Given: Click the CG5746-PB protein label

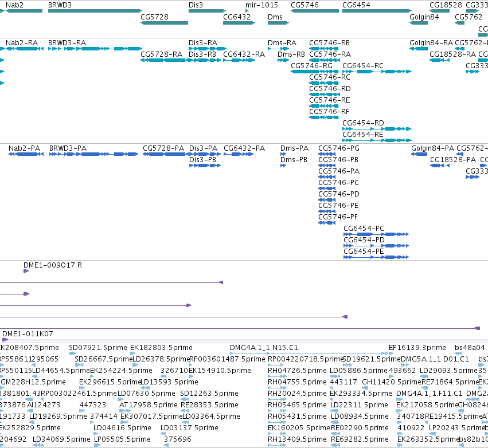Looking at the screenshot, I should (x=338, y=160).
